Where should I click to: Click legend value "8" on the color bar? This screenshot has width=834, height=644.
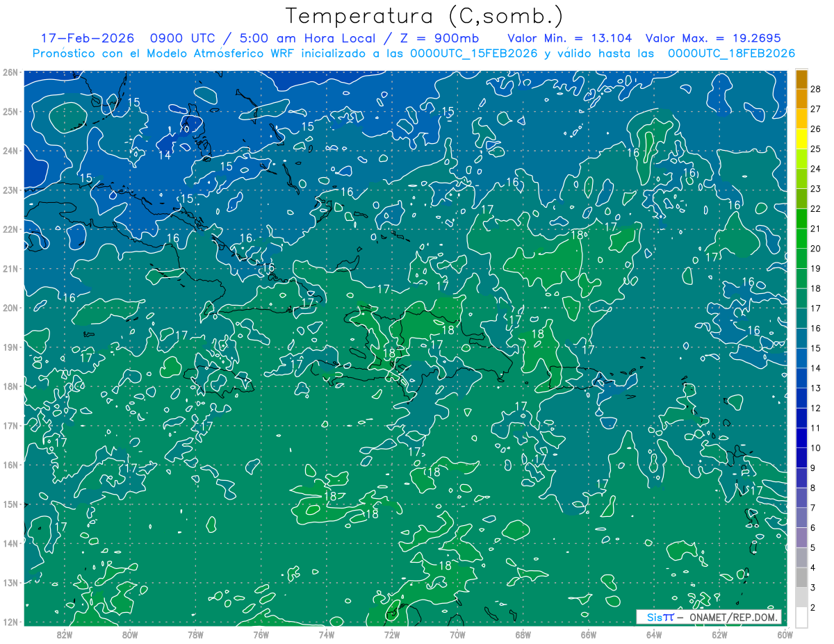tap(814, 488)
